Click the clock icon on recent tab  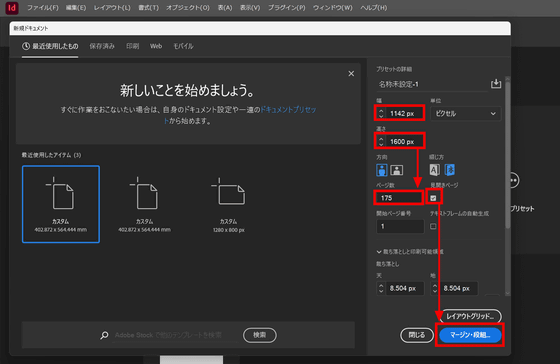coord(26,46)
